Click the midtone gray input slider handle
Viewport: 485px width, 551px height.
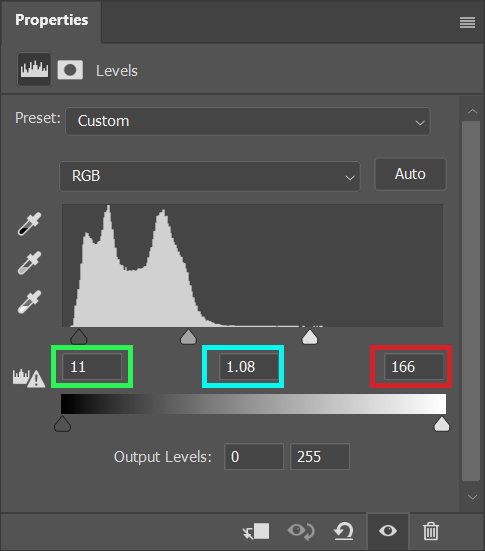[x=188, y=337]
